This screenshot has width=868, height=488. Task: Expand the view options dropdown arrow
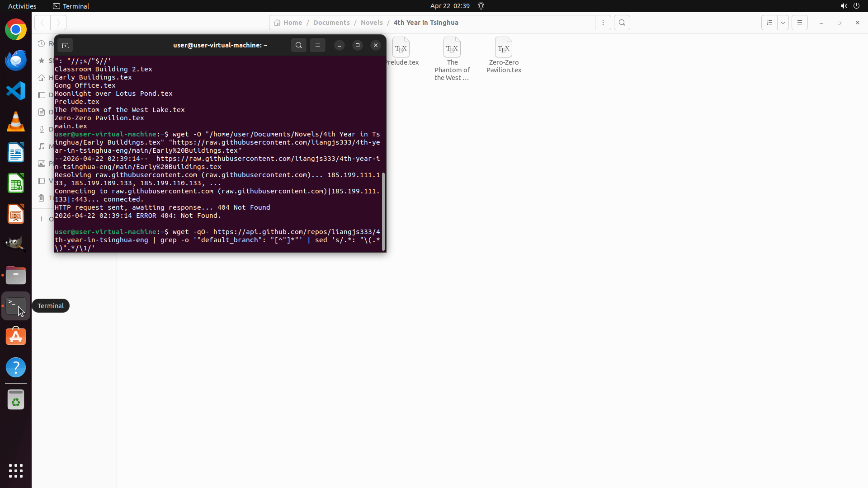click(x=783, y=23)
